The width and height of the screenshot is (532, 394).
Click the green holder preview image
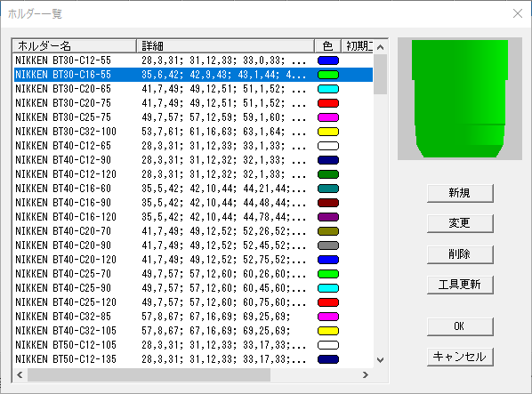coord(460,99)
